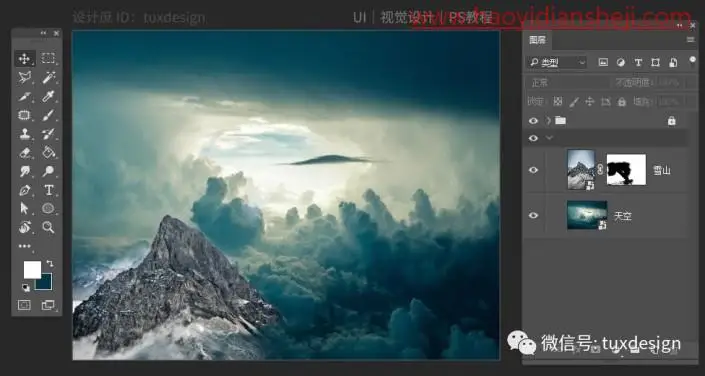Select the Eyedropper tool
The image size is (705, 376).
48,96
